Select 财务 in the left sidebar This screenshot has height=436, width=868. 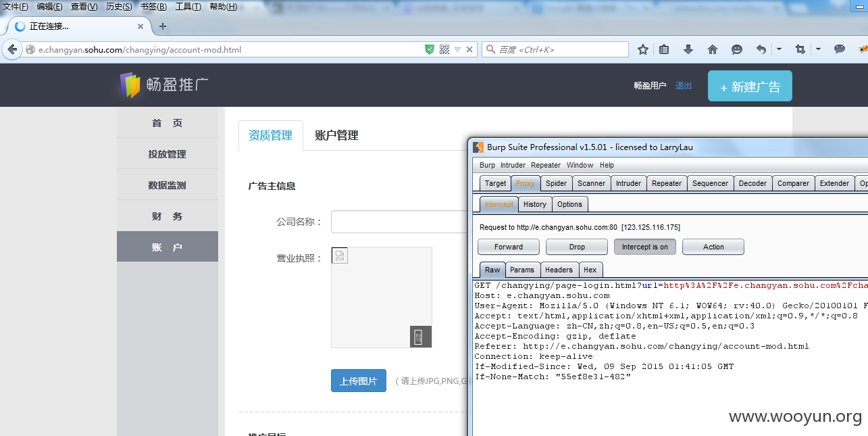click(x=168, y=216)
